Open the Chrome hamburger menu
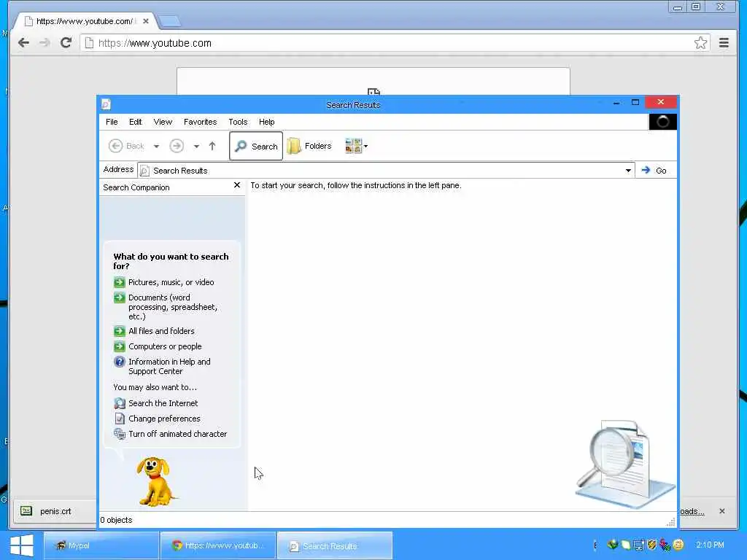This screenshot has height=560, width=747. pos(724,43)
